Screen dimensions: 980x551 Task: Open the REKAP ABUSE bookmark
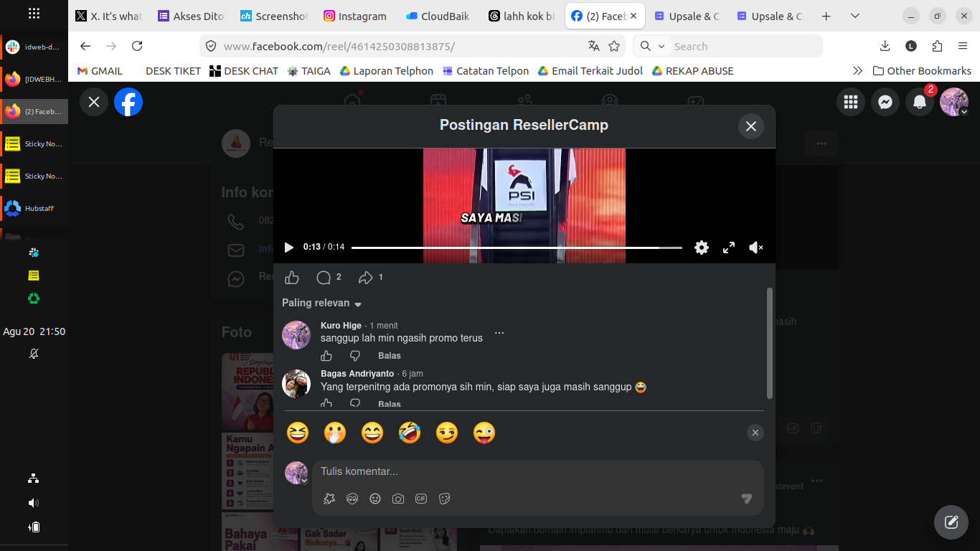692,71
